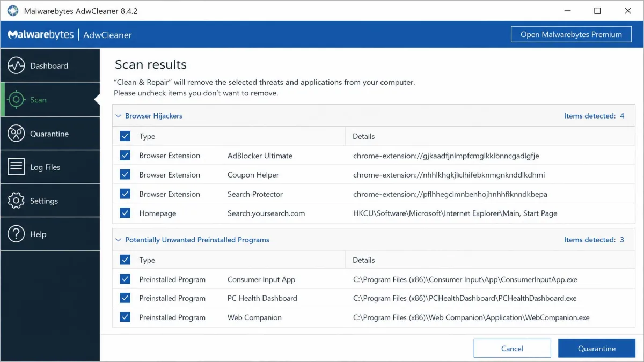This screenshot has height=362, width=644.
Task: Collapse Potentially Unwanted Preinstalled Programs chevron
Action: [x=118, y=240]
